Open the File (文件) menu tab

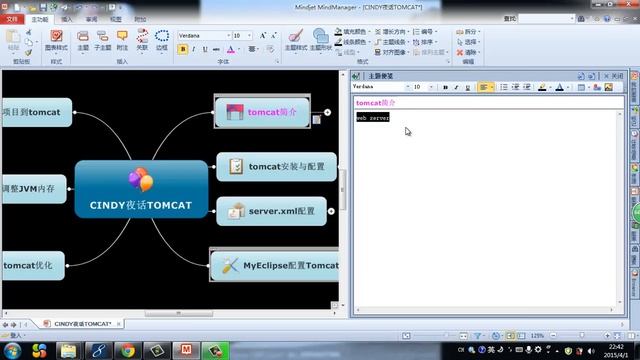click(x=12, y=19)
